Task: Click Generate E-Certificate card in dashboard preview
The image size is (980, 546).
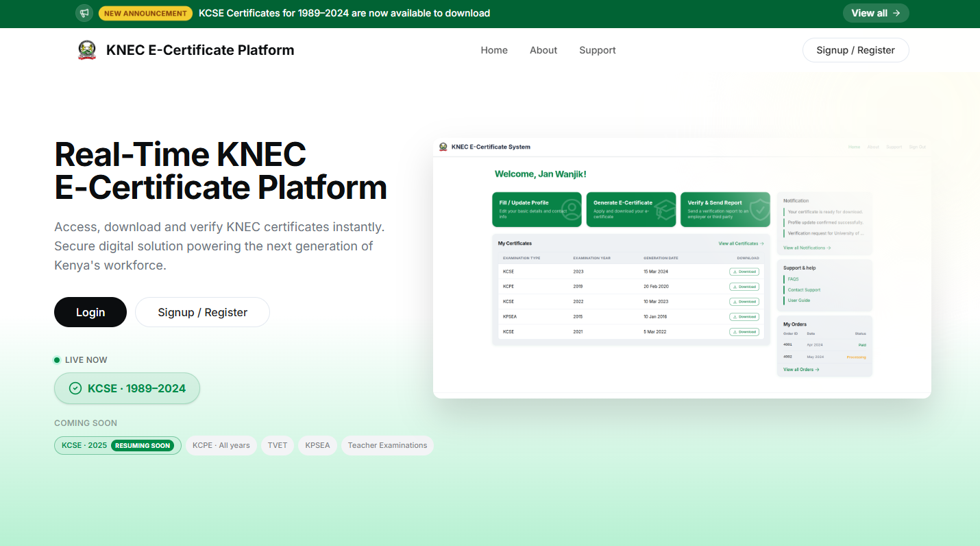Action: (631, 209)
